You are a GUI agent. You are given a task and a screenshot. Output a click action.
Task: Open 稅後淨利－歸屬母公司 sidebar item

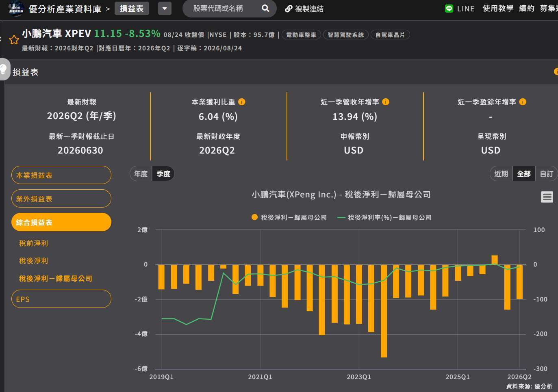point(56,279)
